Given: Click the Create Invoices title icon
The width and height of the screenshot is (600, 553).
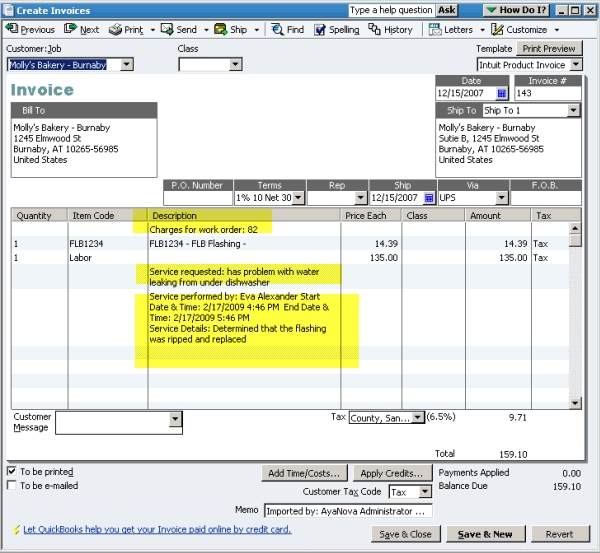Looking at the screenshot, I should click(x=8, y=10).
